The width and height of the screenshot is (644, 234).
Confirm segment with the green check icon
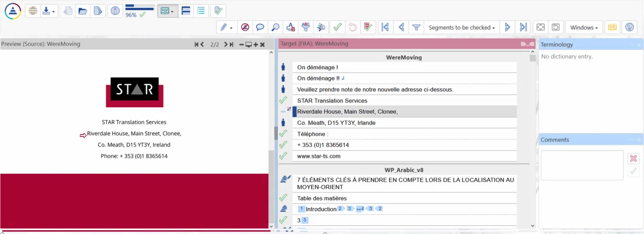(337, 27)
